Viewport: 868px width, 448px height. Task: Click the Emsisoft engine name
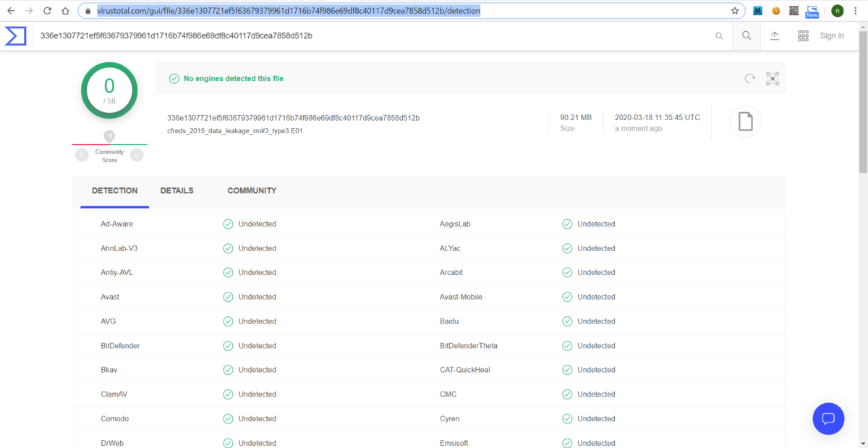coord(454,443)
